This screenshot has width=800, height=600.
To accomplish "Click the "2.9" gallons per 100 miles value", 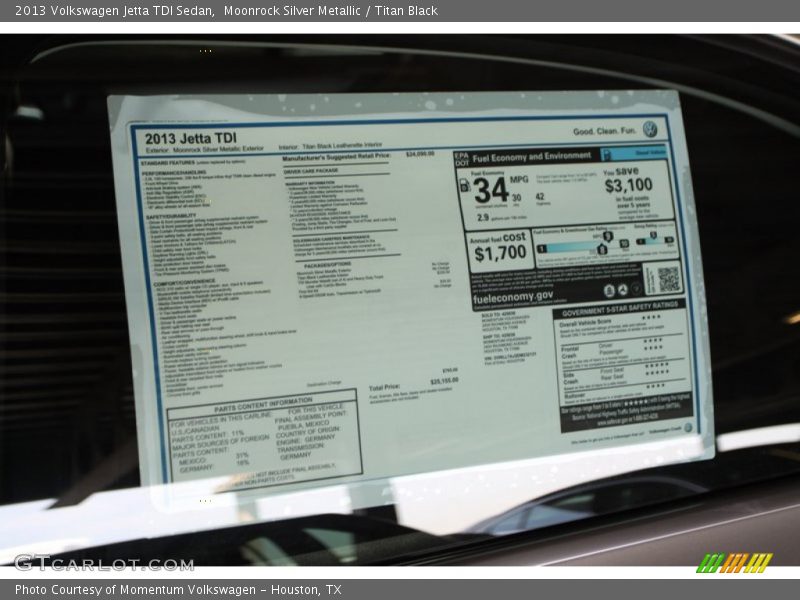I will coord(483,217).
